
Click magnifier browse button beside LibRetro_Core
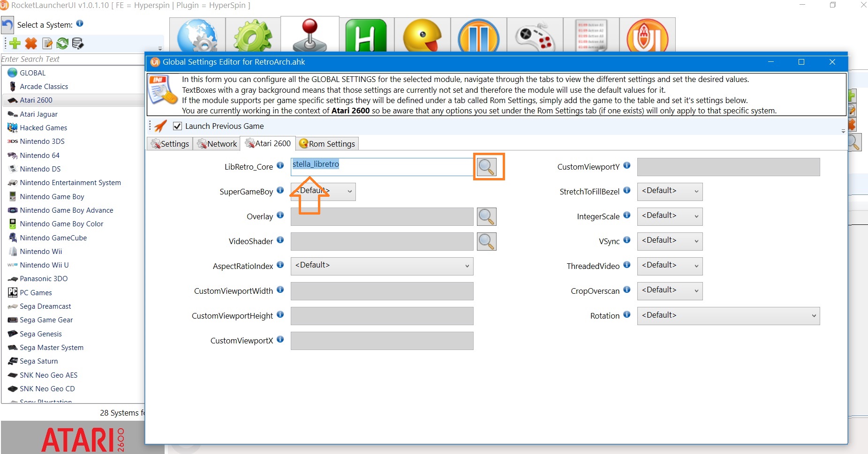point(487,167)
